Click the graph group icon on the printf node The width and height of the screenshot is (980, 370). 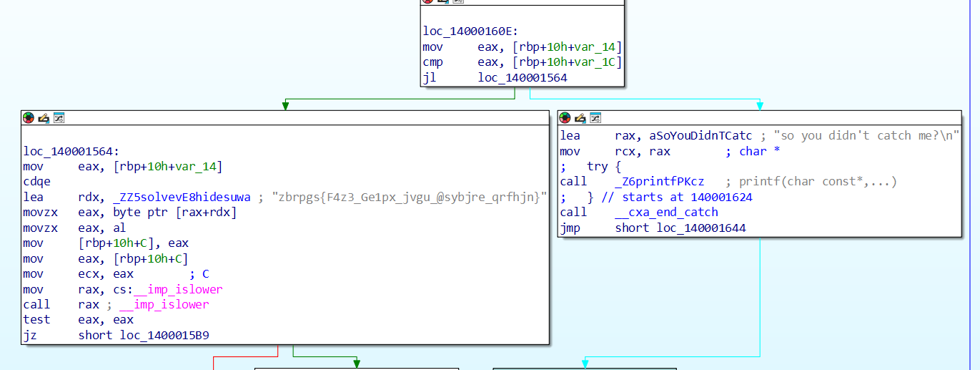click(595, 118)
